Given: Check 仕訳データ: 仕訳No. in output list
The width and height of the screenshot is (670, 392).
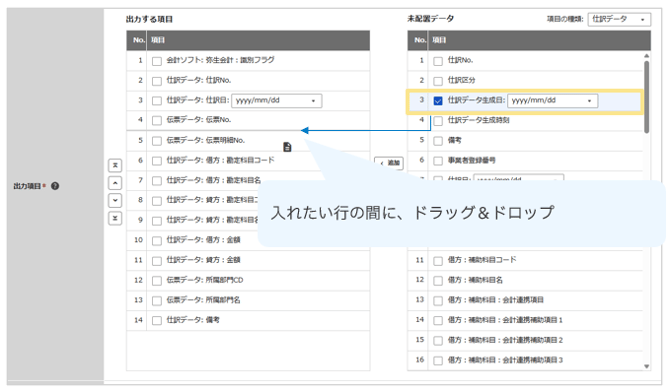Looking at the screenshot, I should [x=157, y=81].
